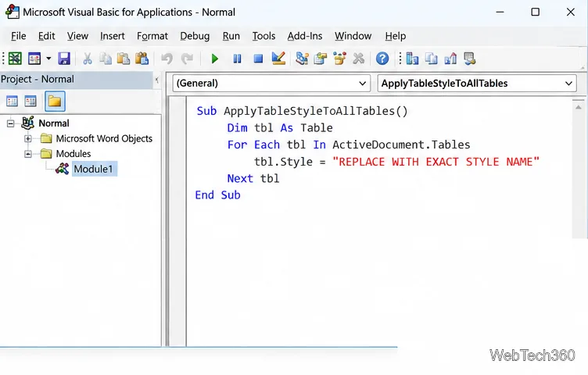588x375 pixels.
Task: Run the macro with the green play icon
Action: pyautogui.click(x=214, y=59)
